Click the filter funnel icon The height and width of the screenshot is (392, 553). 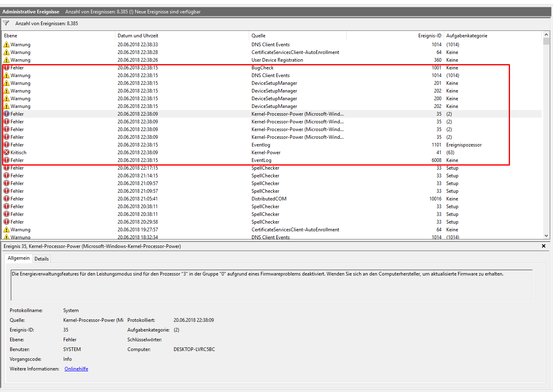click(x=6, y=23)
